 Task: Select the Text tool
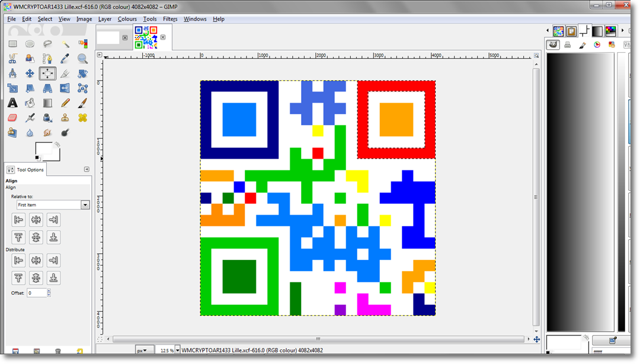click(12, 103)
